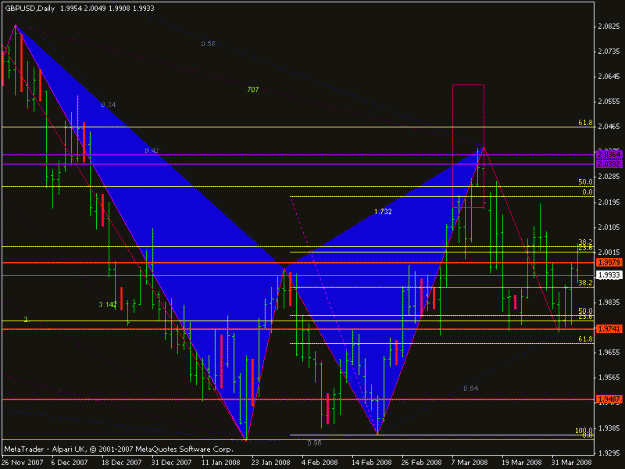The width and height of the screenshot is (625, 469).
Task: Click the OHLC values 1.9954 2.0049 1.9908 1.9933
Action: [x=107, y=8]
